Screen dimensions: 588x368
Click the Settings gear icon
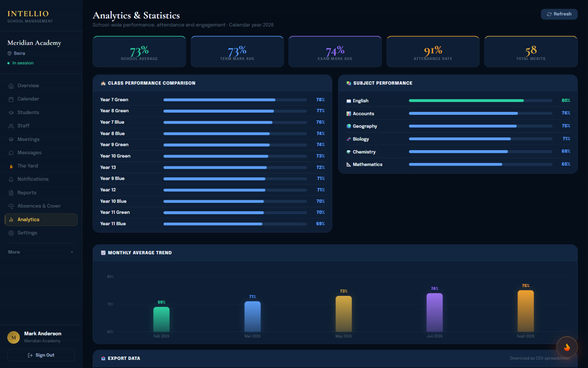pos(11,233)
